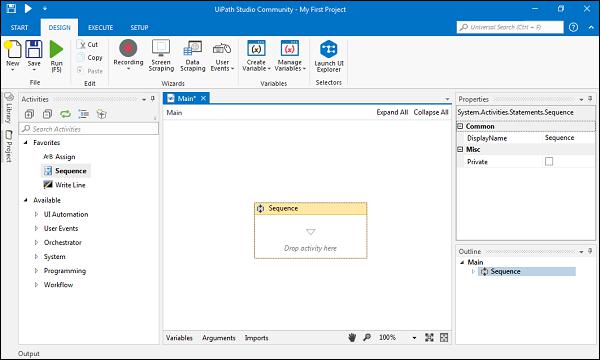Open the Activities panel options dropdown
600x360 pixels.
pos(144,99)
